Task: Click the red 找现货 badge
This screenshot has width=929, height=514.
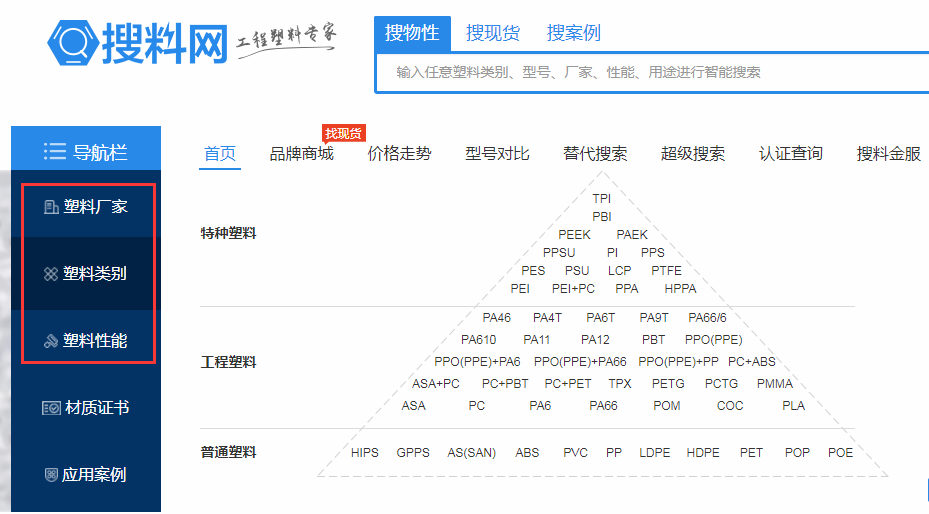Action: 343,133
